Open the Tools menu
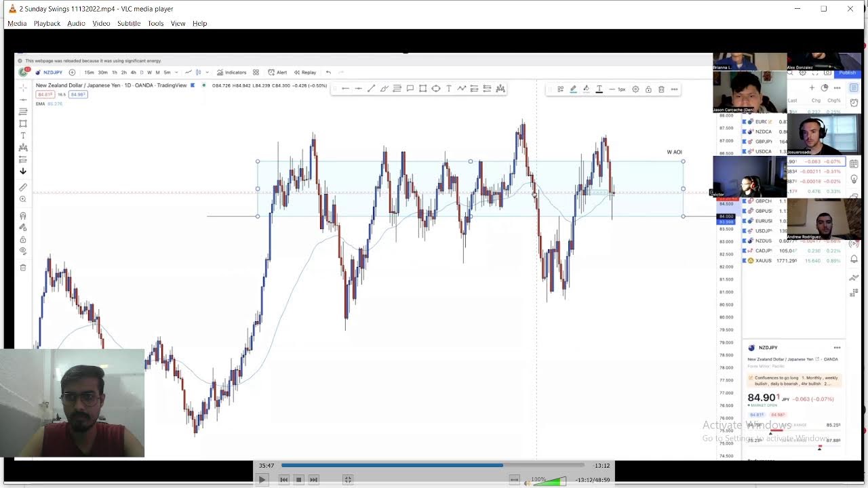This screenshot has height=488, width=868. 155,23
